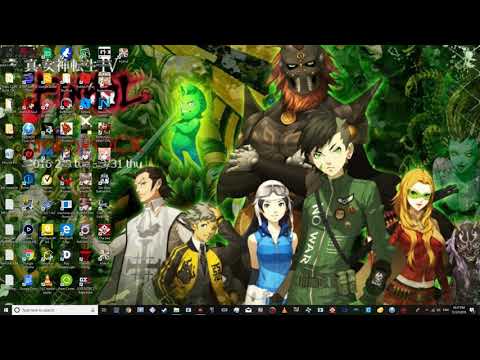Screen dimensions: 480x360
Task: Open the Mail envelope icon on the taskbar
Action: (x=248, y=310)
